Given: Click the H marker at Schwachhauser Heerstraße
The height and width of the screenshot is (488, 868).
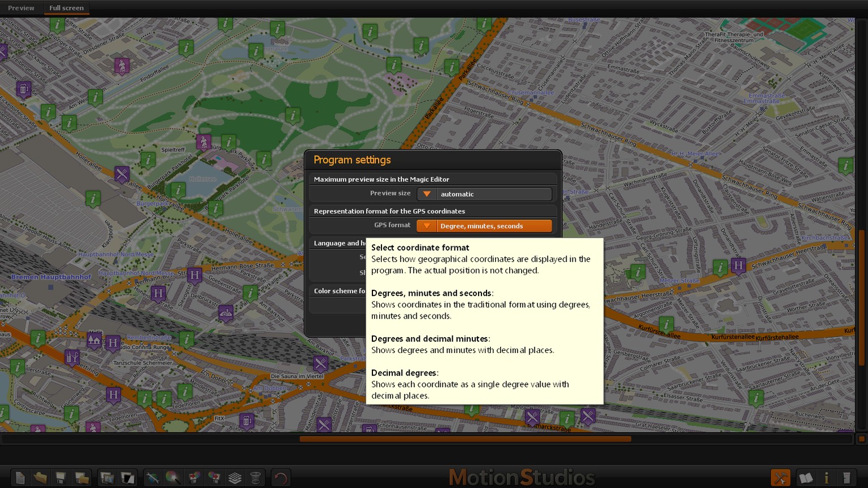Looking at the screenshot, I should point(738,266).
